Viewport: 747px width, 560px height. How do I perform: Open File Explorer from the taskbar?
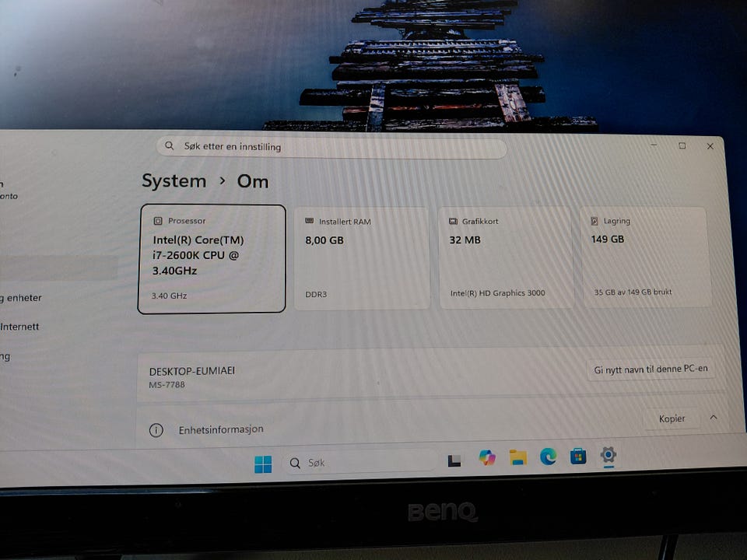518,457
